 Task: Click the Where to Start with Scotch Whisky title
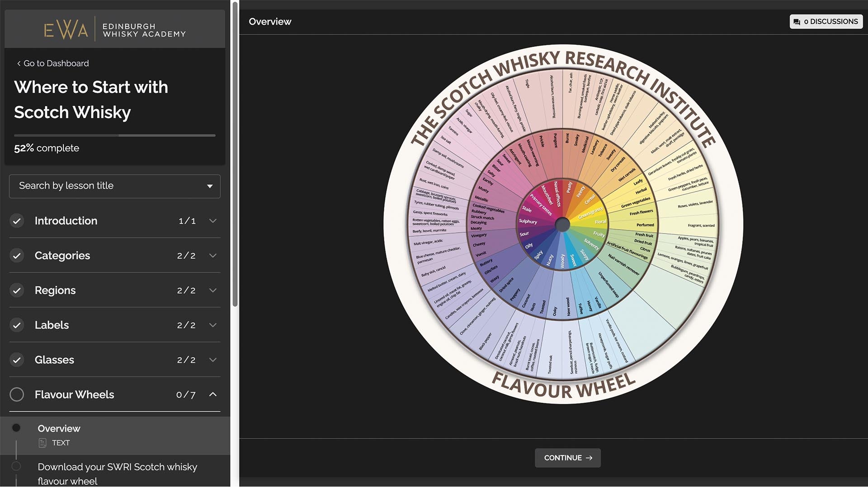pos(91,100)
